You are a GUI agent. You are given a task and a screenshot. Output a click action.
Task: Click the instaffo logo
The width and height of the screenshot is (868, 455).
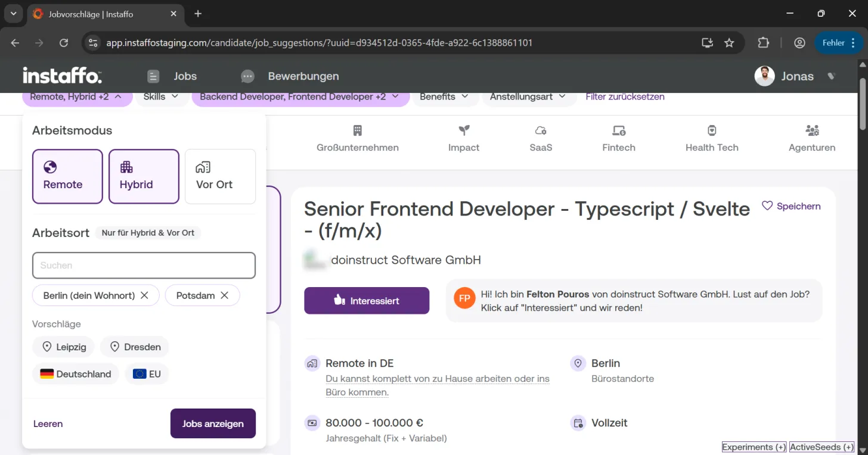pos(62,76)
